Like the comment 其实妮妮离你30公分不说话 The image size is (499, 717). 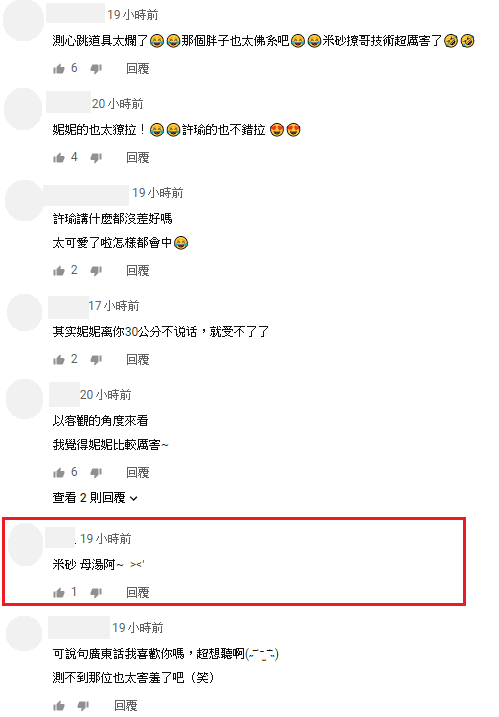pyautogui.click(x=59, y=360)
